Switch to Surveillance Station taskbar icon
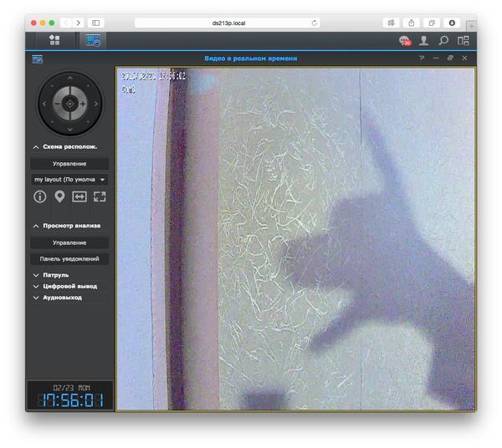502x448 pixels. click(93, 41)
